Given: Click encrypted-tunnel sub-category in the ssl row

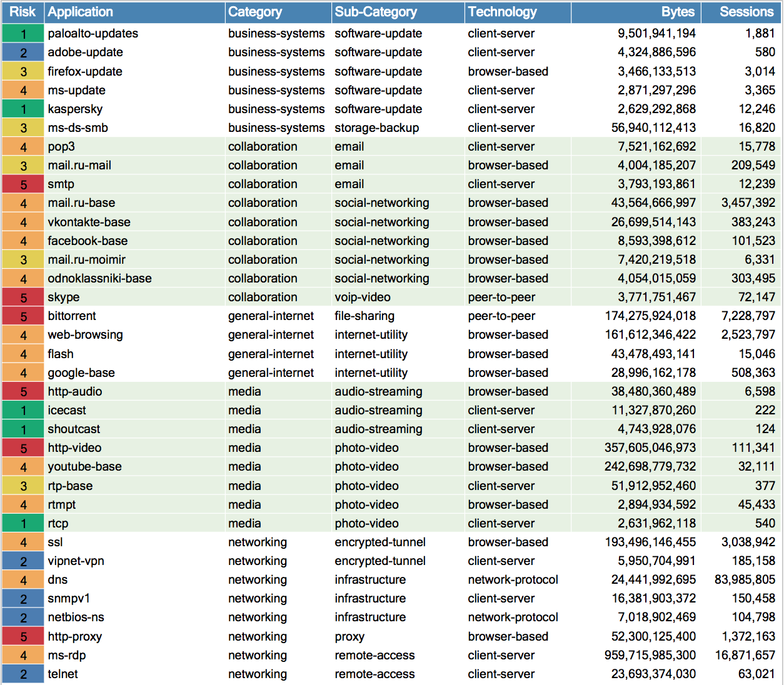Looking at the screenshot, I should tap(380, 542).
